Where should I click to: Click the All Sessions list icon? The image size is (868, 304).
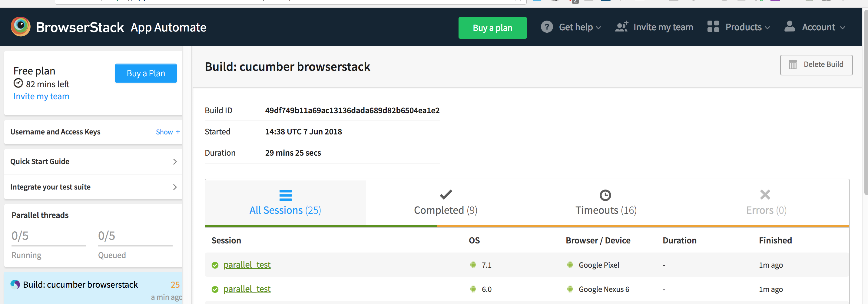coord(285,196)
